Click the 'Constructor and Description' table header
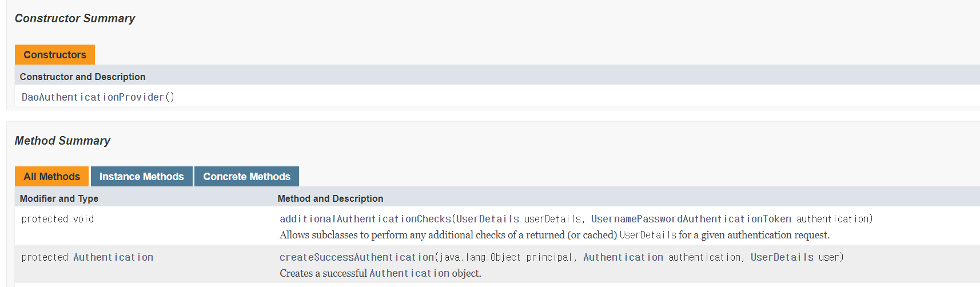Screen dimensions: 980x287 [x=82, y=77]
